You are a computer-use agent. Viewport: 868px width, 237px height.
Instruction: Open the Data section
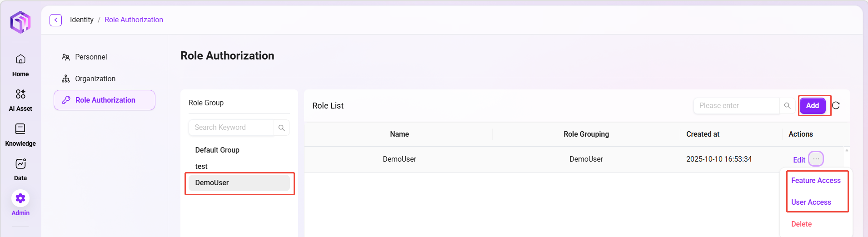tap(20, 169)
